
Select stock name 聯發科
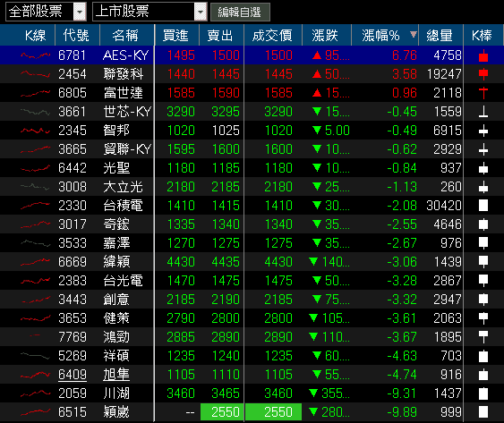tap(124, 74)
